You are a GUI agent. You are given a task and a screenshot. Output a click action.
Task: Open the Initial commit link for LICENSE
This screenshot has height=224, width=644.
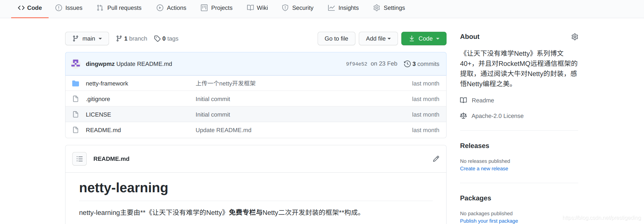click(x=213, y=115)
